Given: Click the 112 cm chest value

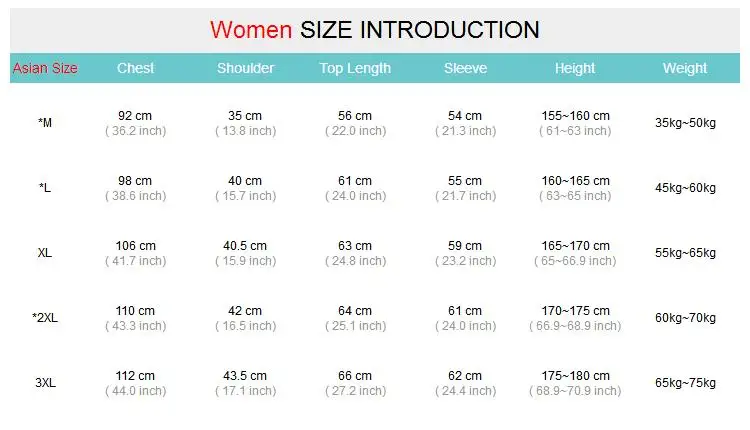Looking at the screenshot, I should coord(135,376).
